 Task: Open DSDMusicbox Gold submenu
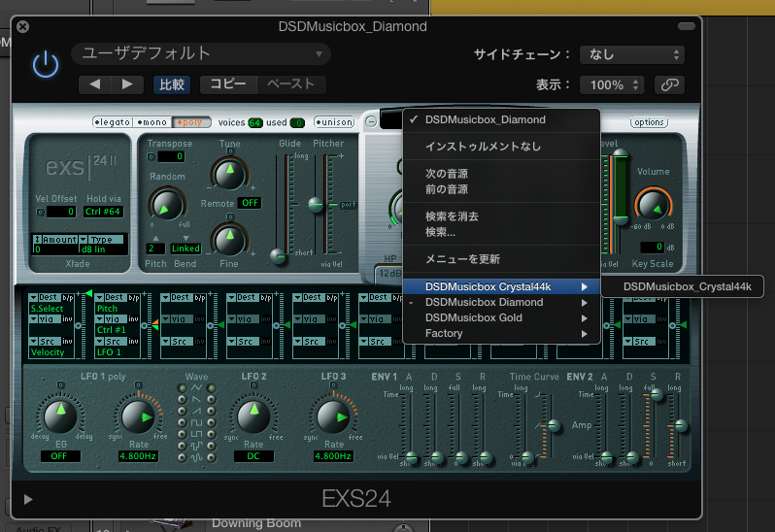(501, 318)
